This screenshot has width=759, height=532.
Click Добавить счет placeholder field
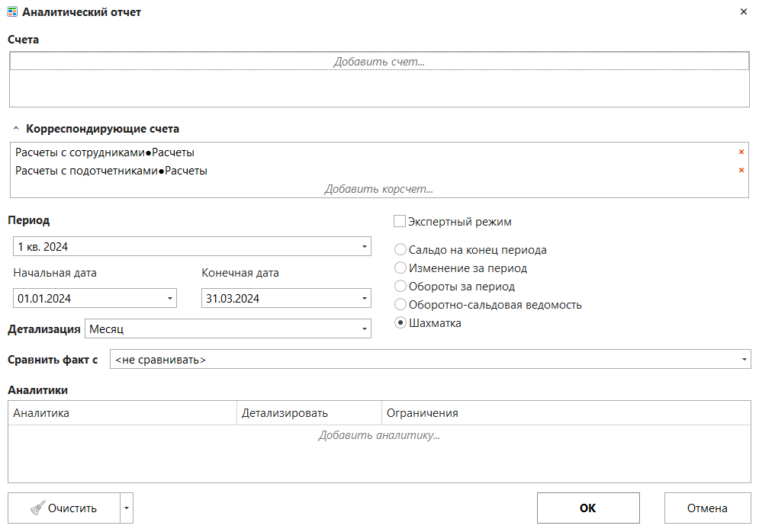pos(378,62)
